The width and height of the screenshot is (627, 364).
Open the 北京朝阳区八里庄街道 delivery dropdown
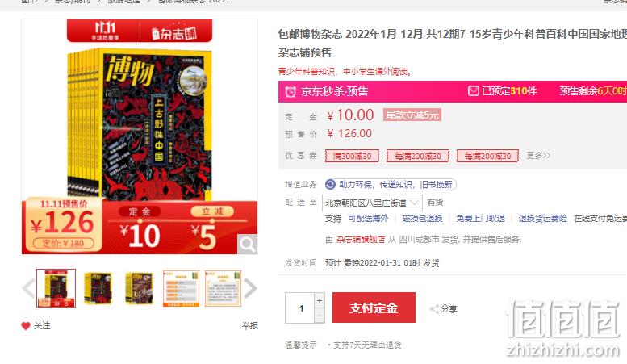pyautogui.click(x=372, y=203)
